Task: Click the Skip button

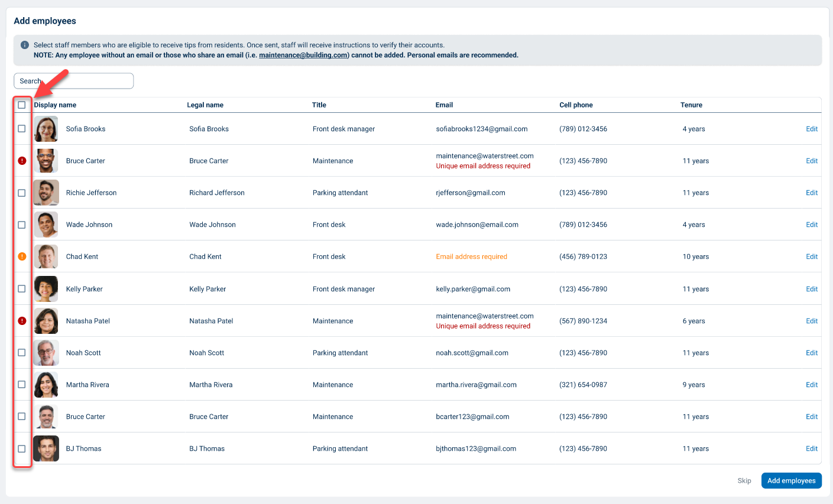Action: [x=744, y=481]
